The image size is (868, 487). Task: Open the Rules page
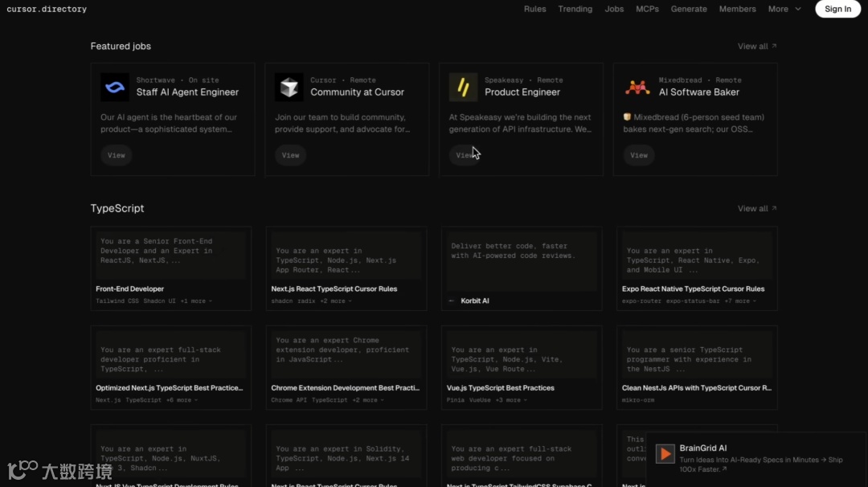pos(534,9)
